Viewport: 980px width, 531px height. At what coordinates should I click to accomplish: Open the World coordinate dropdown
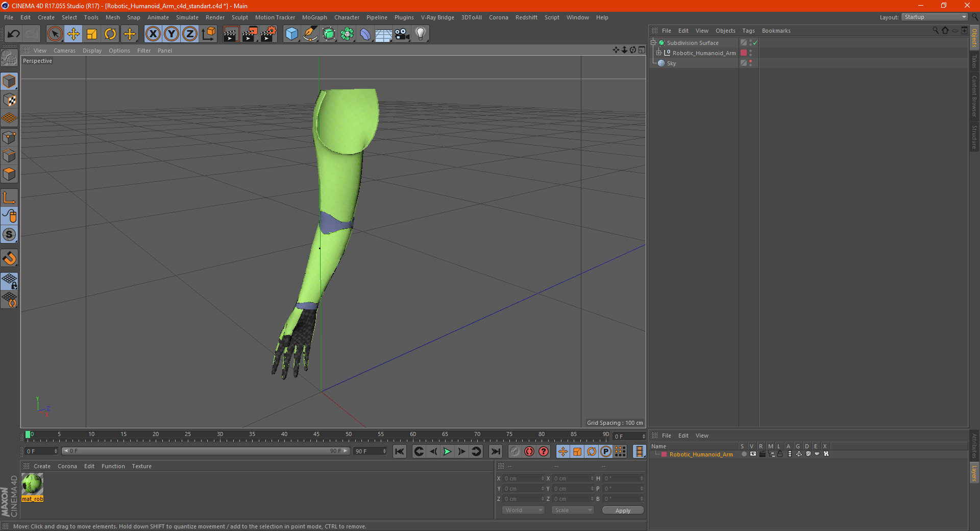tap(523, 510)
